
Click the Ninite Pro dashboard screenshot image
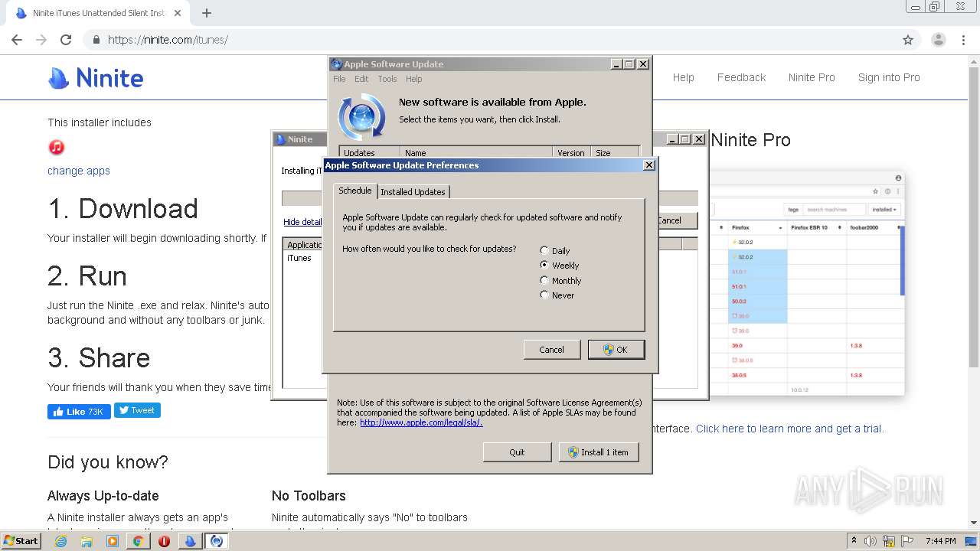point(807,284)
